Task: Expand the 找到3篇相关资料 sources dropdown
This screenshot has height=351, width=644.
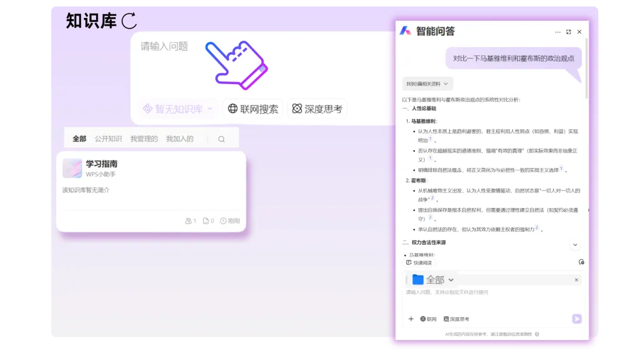Action: (427, 84)
